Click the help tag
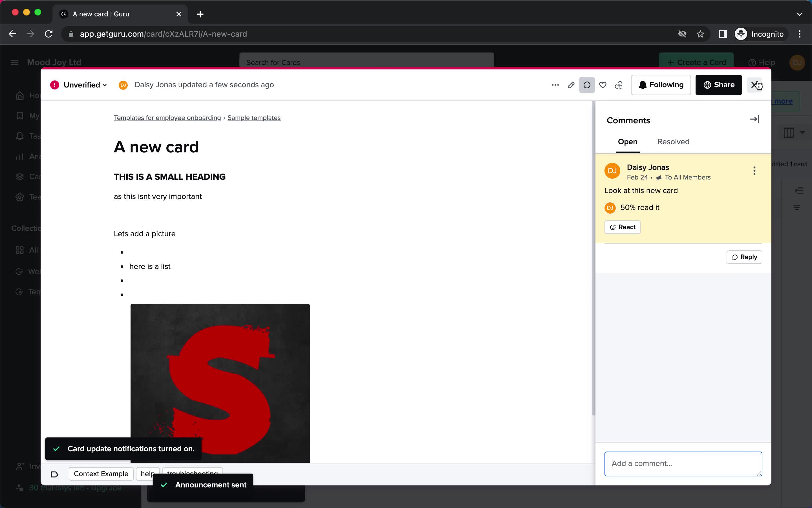Viewport: 812px width, 508px height. point(147,474)
